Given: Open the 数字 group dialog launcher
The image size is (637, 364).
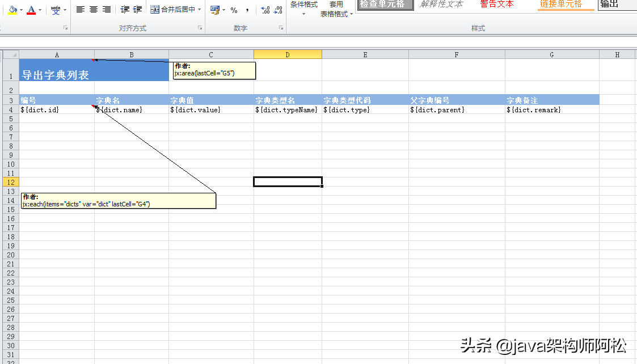Looking at the screenshot, I should tap(281, 28).
